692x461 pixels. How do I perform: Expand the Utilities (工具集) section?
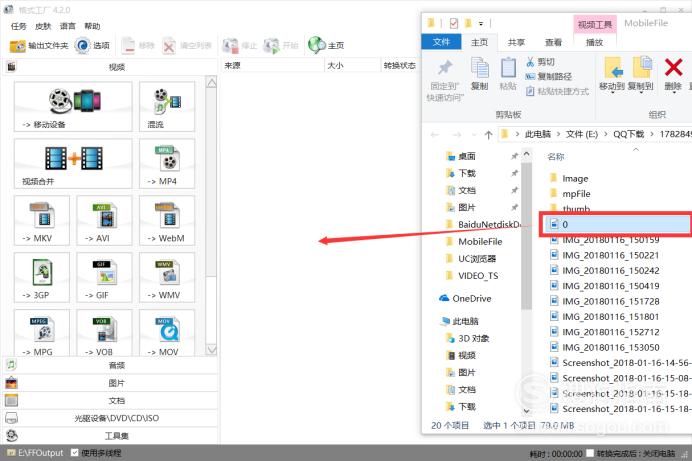point(110,436)
